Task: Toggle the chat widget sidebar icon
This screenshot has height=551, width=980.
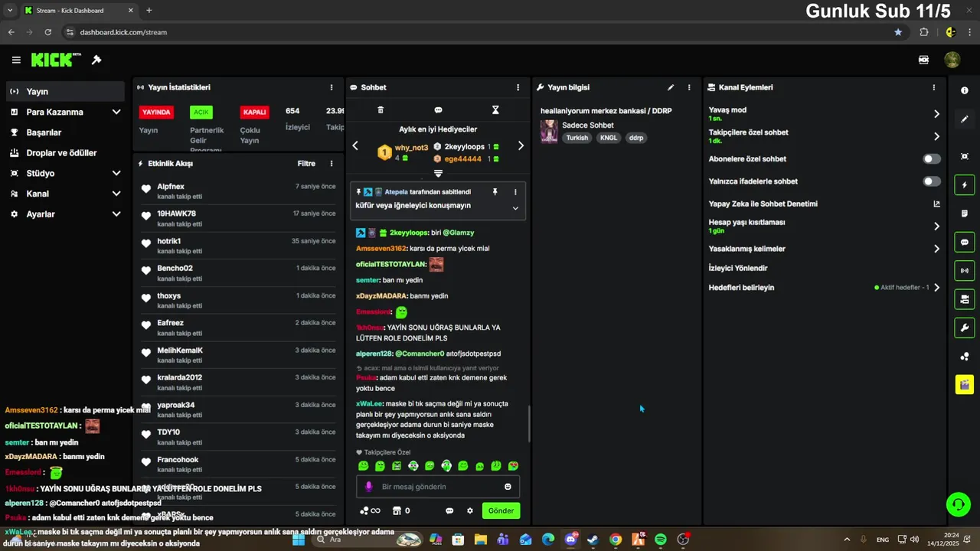Action: [x=964, y=242]
